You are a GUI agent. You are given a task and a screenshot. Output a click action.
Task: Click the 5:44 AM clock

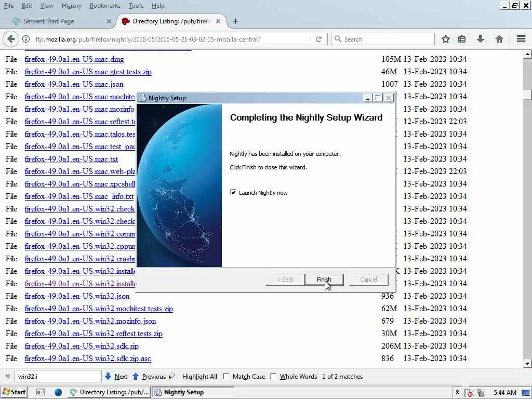coord(505,393)
